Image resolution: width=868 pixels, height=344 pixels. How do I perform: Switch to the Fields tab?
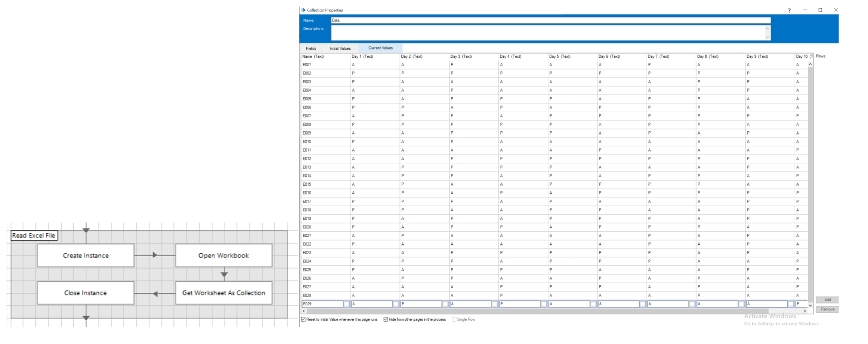click(311, 48)
